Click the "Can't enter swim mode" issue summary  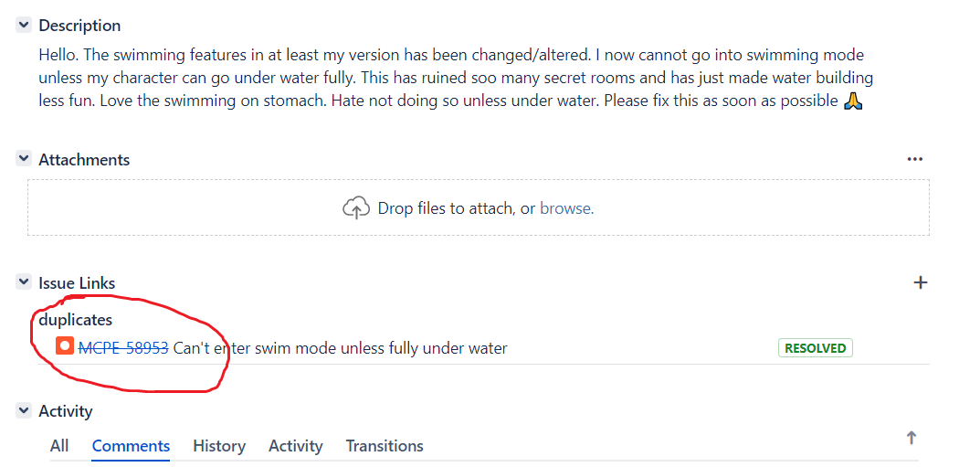(x=340, y=348)
